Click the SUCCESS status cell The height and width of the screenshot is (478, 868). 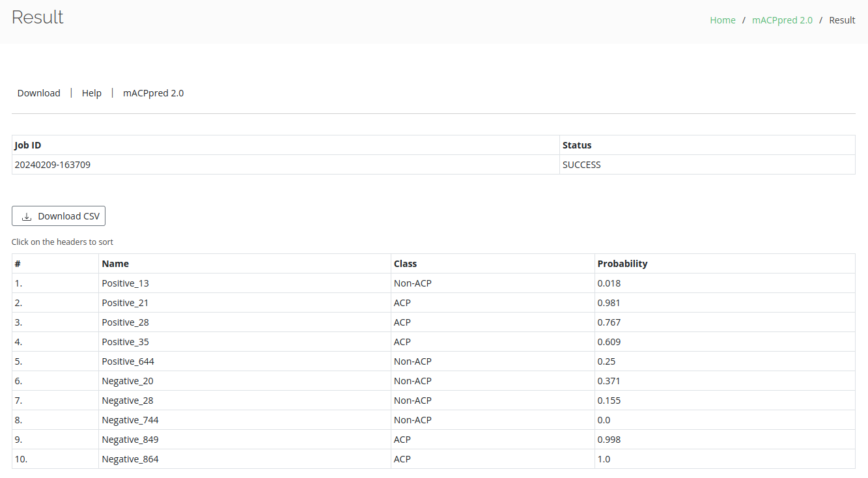tap(581, 165)
